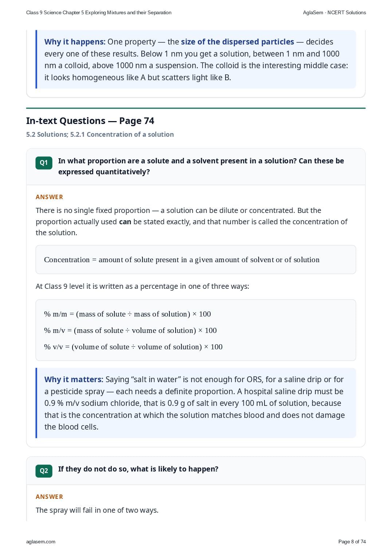The height and width of the screenshot is (555, 392).
Task: Click the Class 9 Science Chapter 5 header title
Action: point(99,12)
